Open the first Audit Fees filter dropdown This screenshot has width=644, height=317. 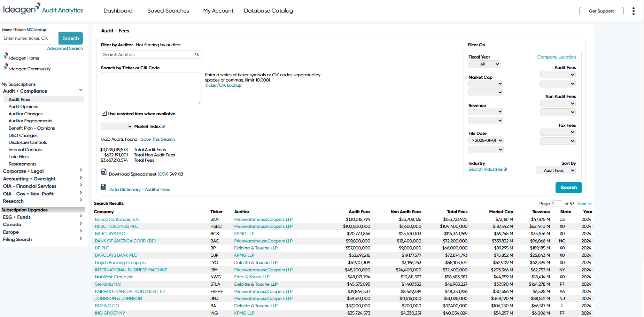pyautogui.click(x=558, y=75)
